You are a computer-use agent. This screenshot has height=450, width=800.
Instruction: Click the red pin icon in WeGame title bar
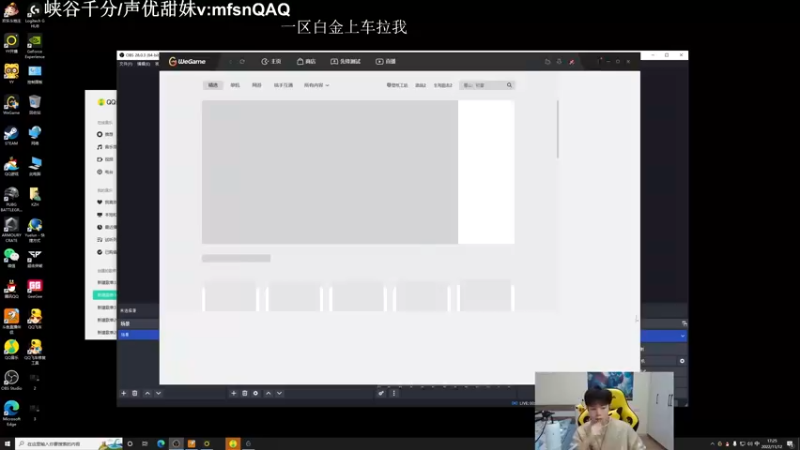point(571,62)
